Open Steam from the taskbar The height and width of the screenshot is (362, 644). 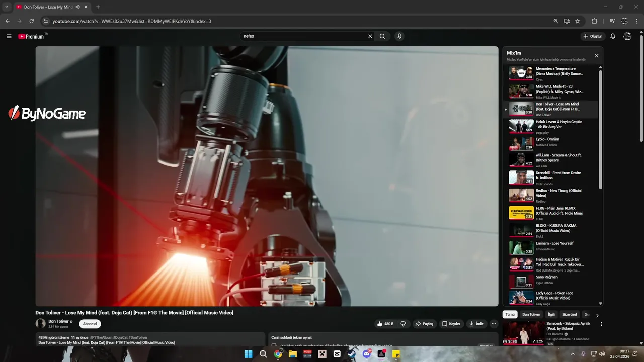click(352, 354)
